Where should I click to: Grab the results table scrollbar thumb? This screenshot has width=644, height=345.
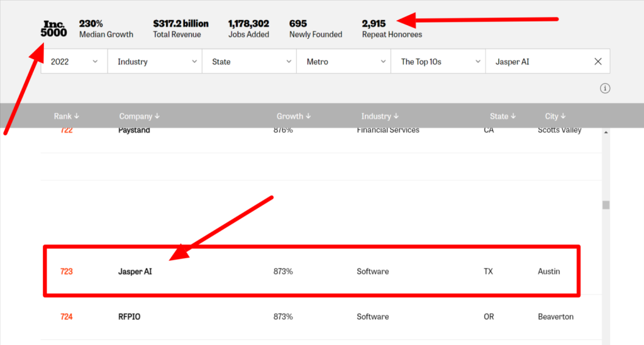click(x=606, y=205)
